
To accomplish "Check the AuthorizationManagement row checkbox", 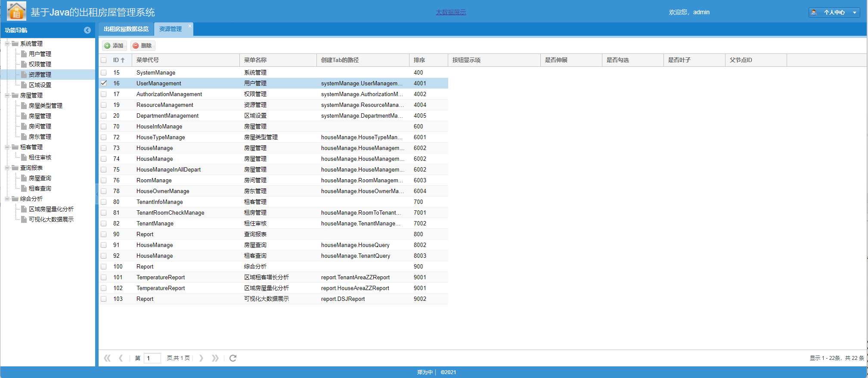I will click(x=104, y=94).
